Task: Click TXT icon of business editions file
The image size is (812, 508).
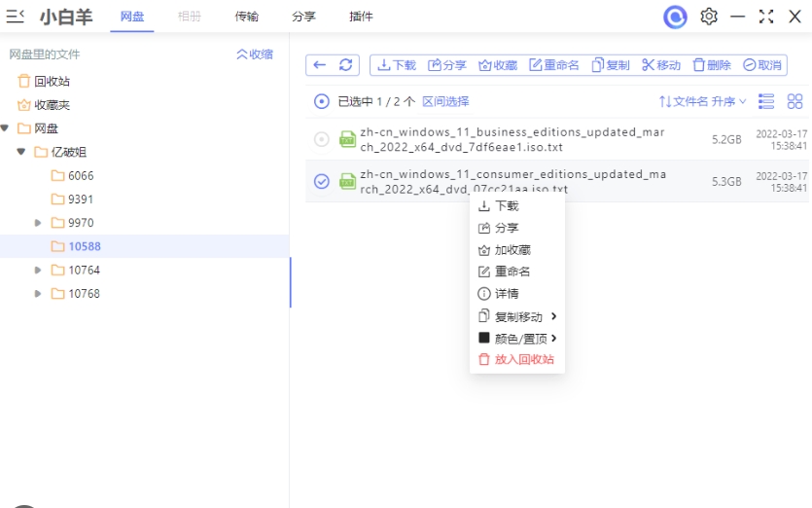Action: pos(347,139)
